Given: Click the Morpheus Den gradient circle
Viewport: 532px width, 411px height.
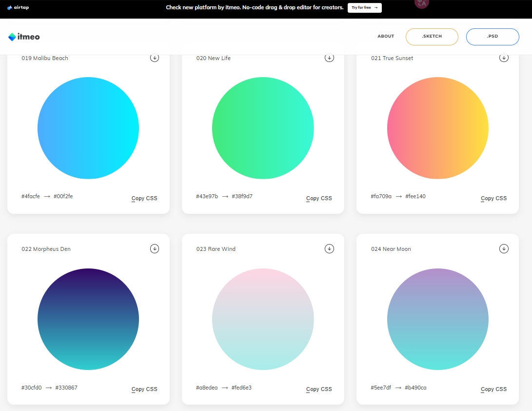Looking at the screenshot, I should [88, 319].
